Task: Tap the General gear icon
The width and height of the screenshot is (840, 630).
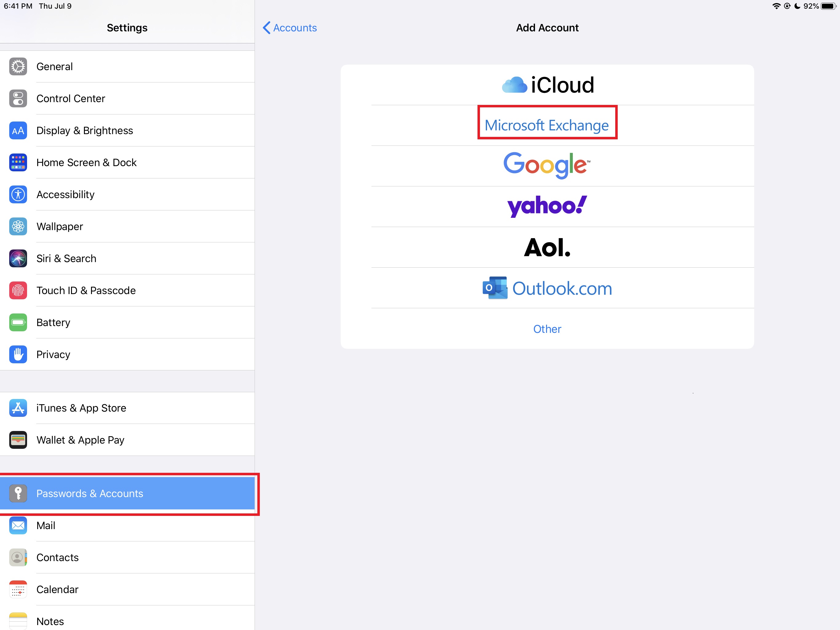Action: click(18, 66)
